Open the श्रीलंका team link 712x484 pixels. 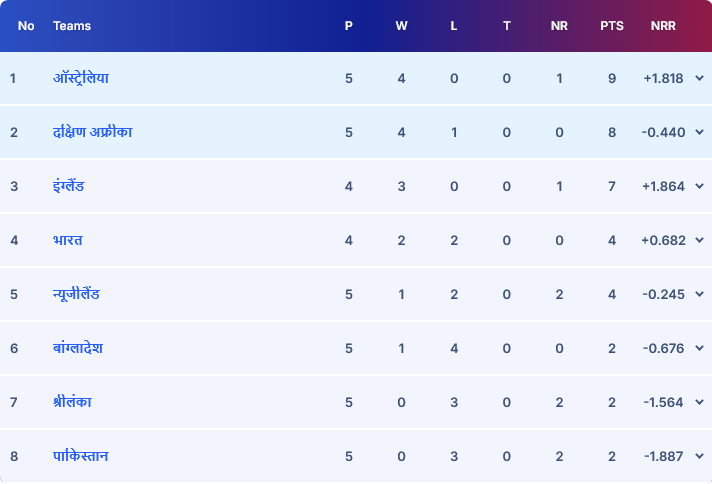click(72, 402)
